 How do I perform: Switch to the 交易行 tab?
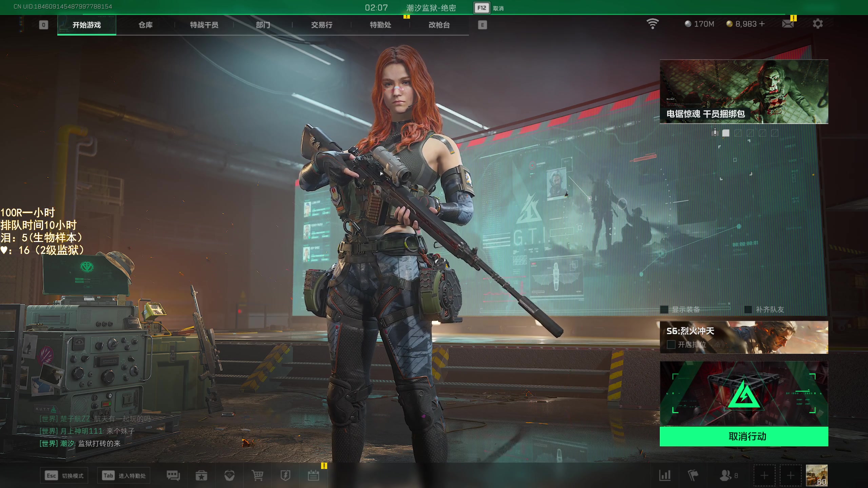tap(321, 25)
